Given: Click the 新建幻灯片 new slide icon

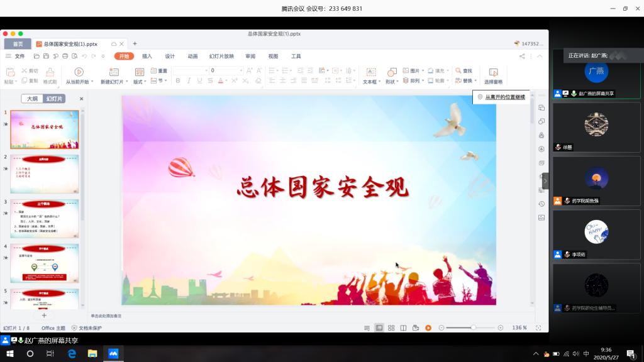Looking at the screenshot, I should pyautogui.click(x=114, y=72).
